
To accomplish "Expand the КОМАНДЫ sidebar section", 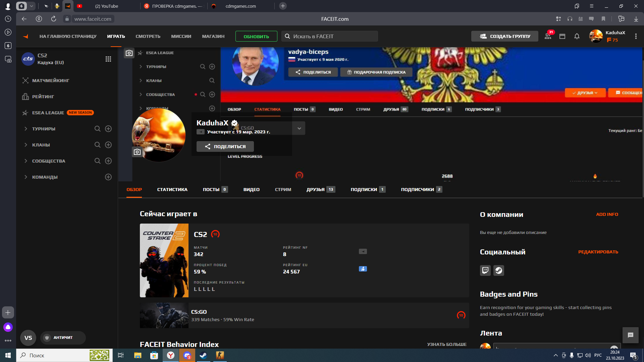I will (26, 177).
